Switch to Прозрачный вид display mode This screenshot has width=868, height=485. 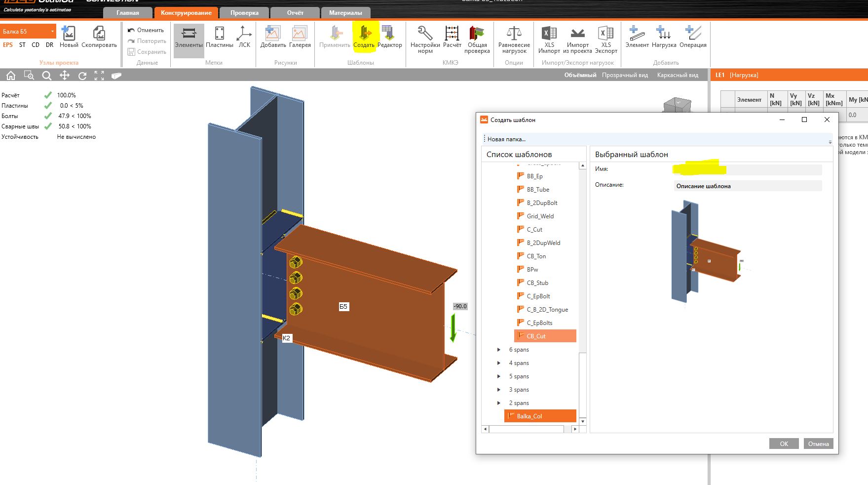pyautogui.click(x=625, y=75)
